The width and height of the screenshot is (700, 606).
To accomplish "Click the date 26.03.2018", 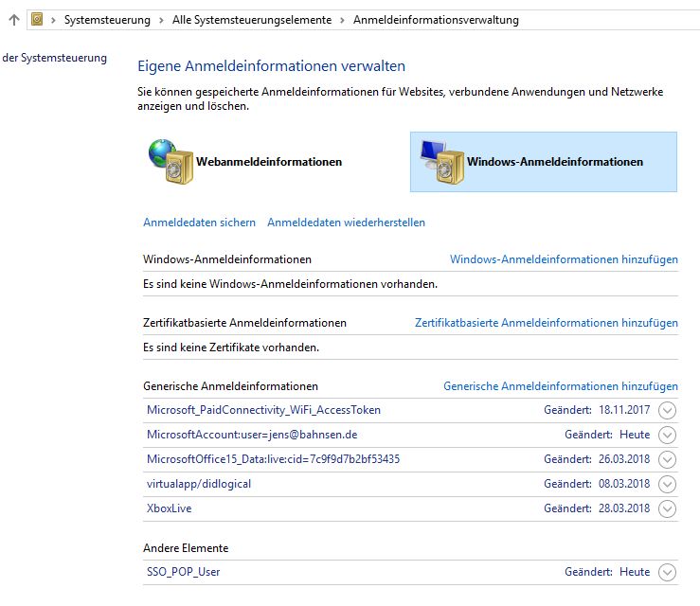I will (624, 458).
